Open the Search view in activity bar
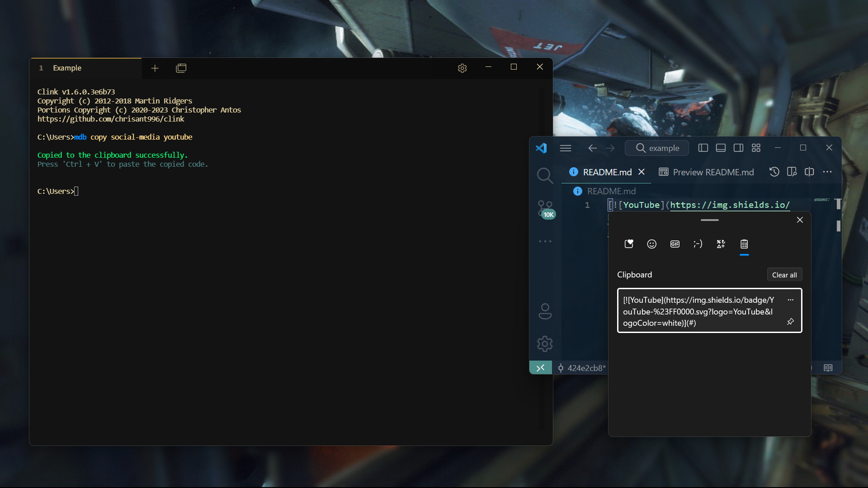This screenshot has height=488, width=868. (545, 175)
